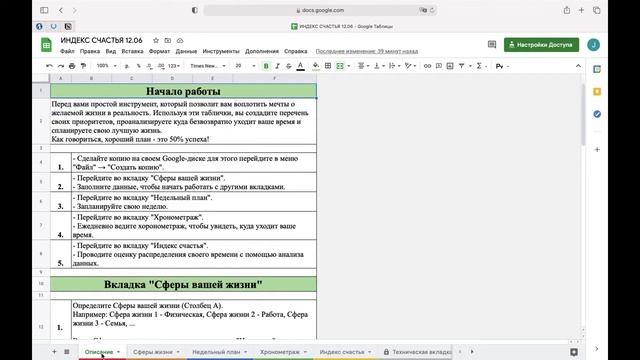Screen dimensions: 640x360
Task: Toggle Italic formatting
Action: (277, 66)
